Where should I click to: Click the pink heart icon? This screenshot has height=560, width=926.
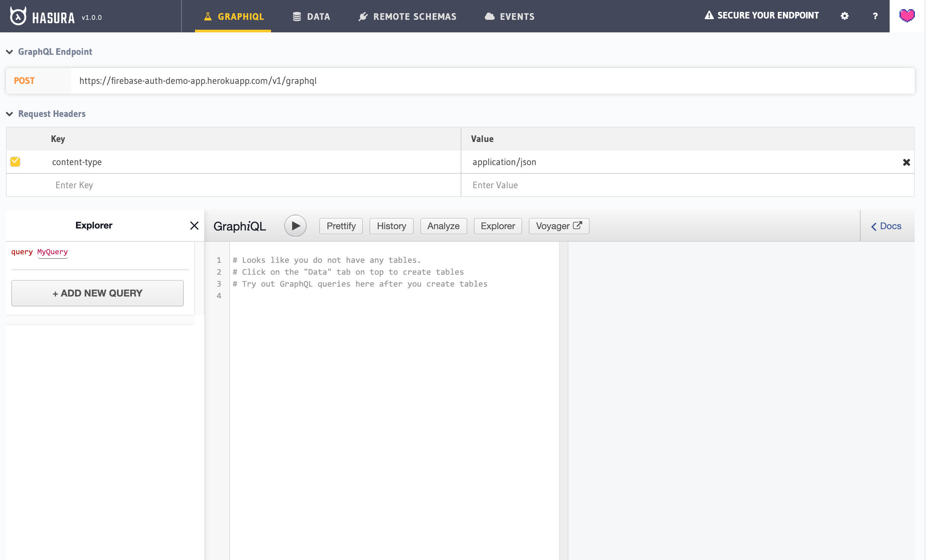907,16
